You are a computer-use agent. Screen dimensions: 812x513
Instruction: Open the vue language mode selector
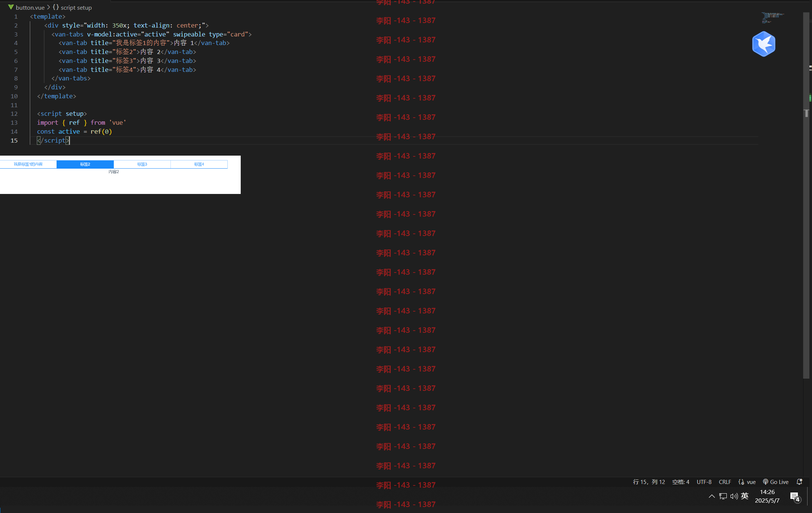[747, 482]
